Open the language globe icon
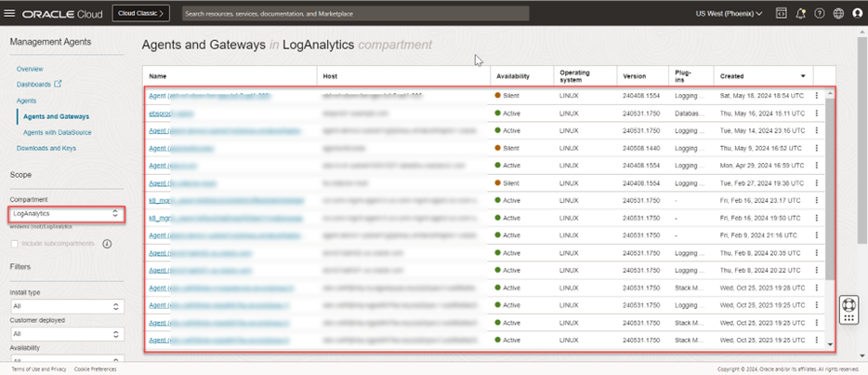 point(838,14)
